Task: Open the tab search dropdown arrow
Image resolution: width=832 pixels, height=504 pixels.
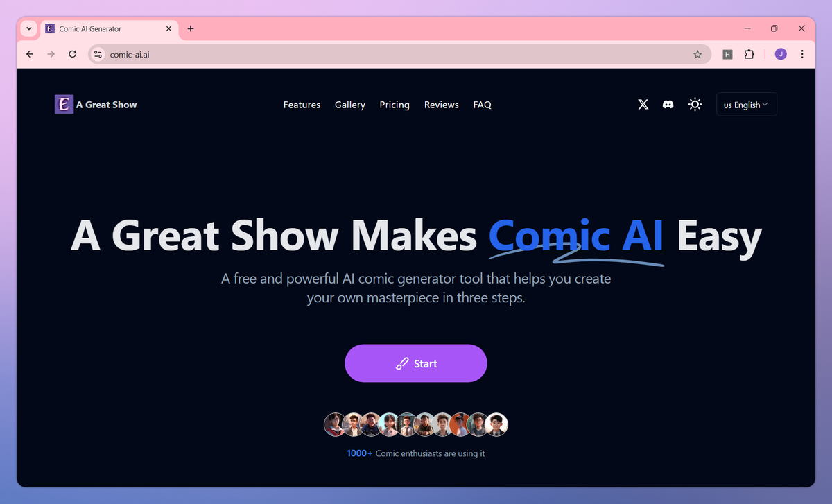Action: (28, 28)
